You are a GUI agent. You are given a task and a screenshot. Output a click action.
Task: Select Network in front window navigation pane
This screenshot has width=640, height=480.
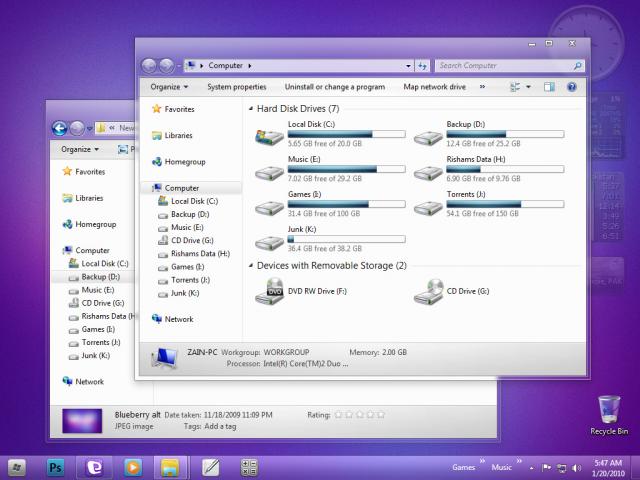point(172,319)
